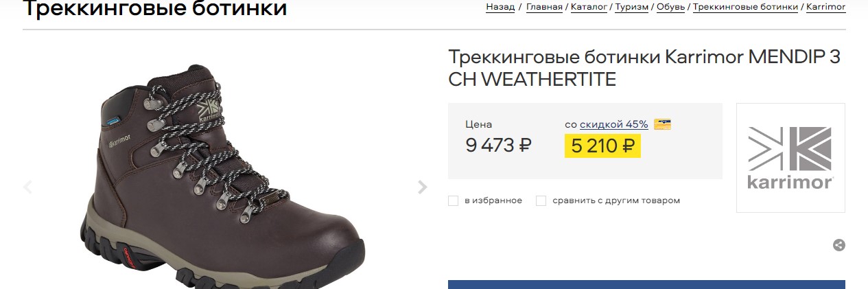This screenshot has height=289, width=868.
Task: Click the dark blue button at the bottom
Action: (x=646, y=284)
